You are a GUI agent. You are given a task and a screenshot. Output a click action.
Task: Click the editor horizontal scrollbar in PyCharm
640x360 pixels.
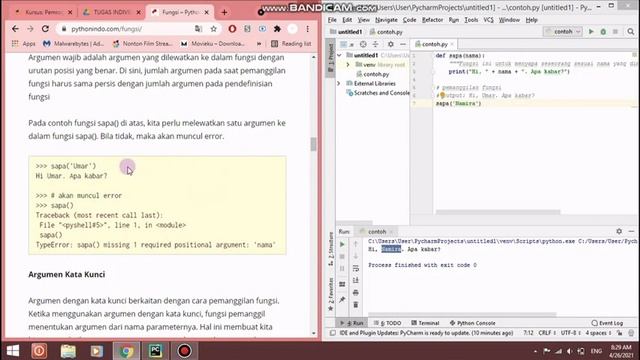click(x=498, y=212)
